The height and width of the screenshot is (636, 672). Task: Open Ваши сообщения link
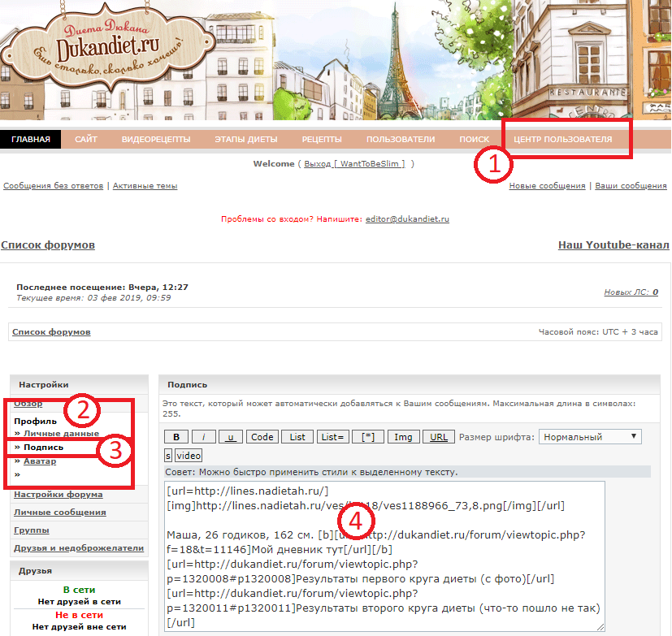631,186
